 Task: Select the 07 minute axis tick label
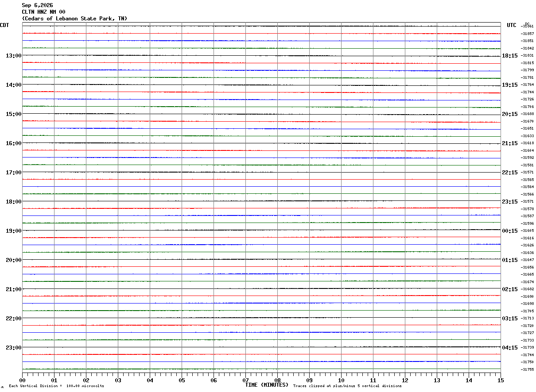tap(245, 380)
